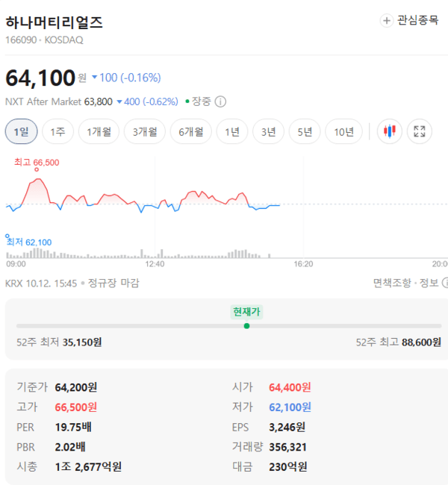Click the 거래량 356,321 value

tap(288, 447)
